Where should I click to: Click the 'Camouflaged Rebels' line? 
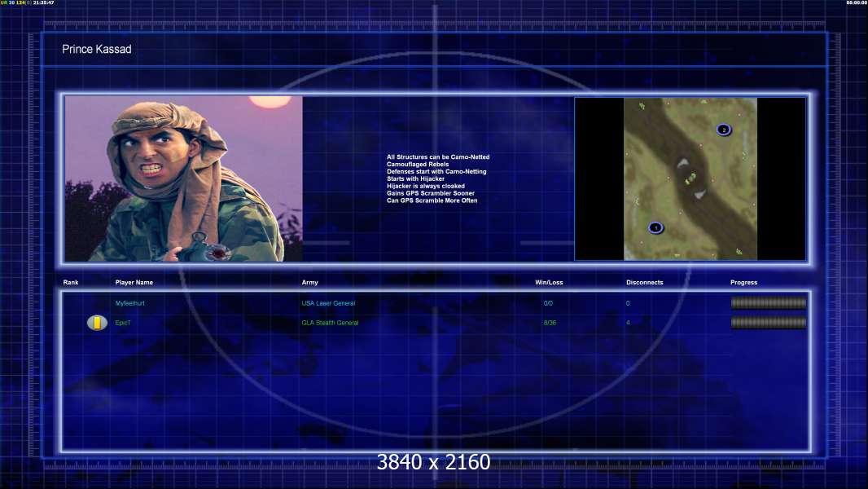coord(418,164)
